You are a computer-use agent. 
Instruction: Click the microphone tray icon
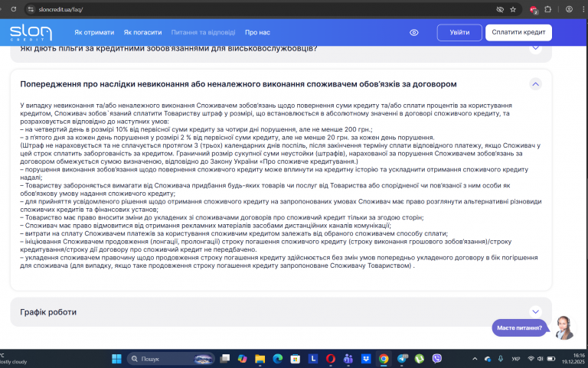501,359
